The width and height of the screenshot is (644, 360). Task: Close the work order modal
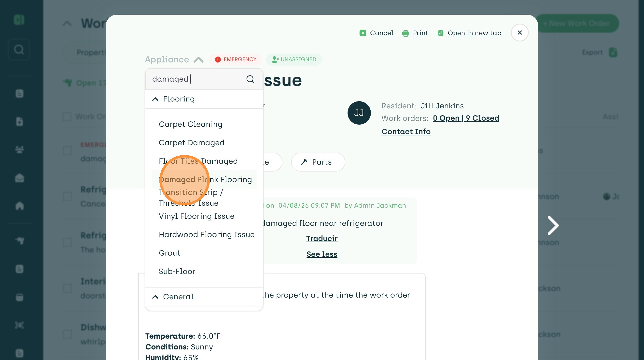[x=519, y=32]
